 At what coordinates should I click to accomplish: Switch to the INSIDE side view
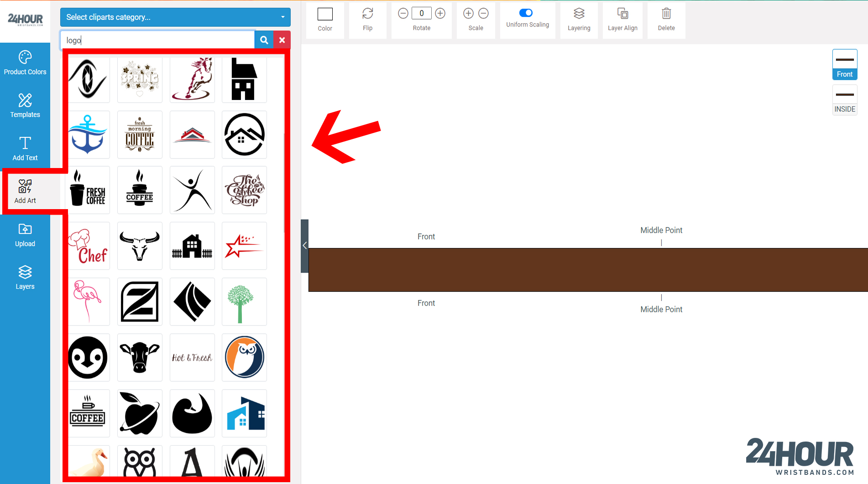click(x=845, y=100)
